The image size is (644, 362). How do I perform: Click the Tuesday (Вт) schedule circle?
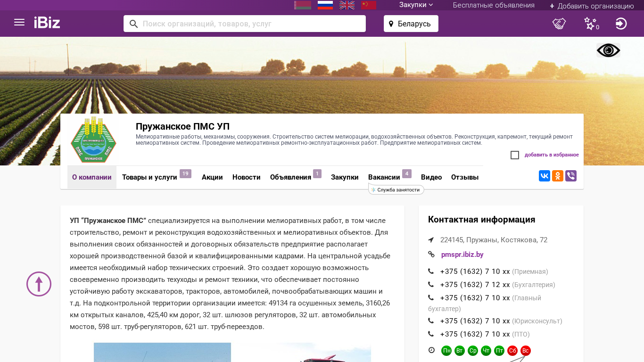[x=460, y=351]
